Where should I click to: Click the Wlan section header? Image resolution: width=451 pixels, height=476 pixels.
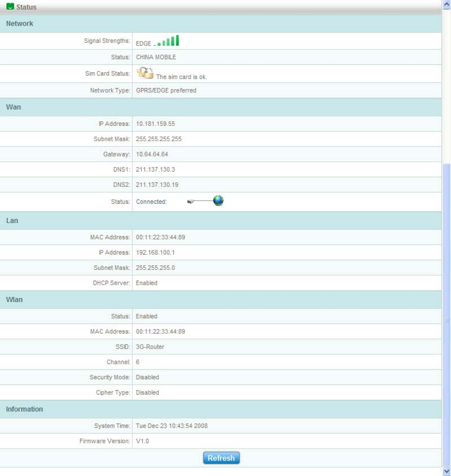[x=220, y=300]
